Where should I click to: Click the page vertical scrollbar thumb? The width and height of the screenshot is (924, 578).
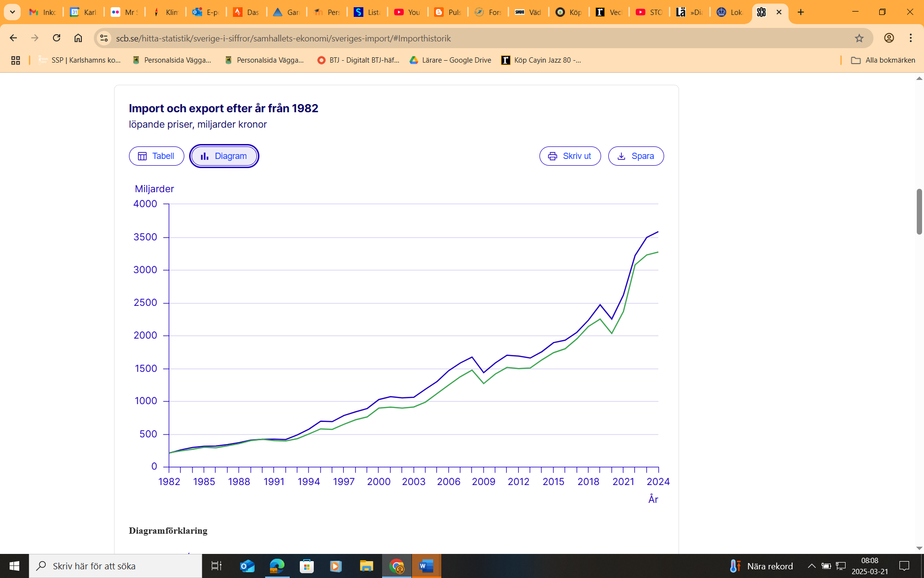click(919, 212)
